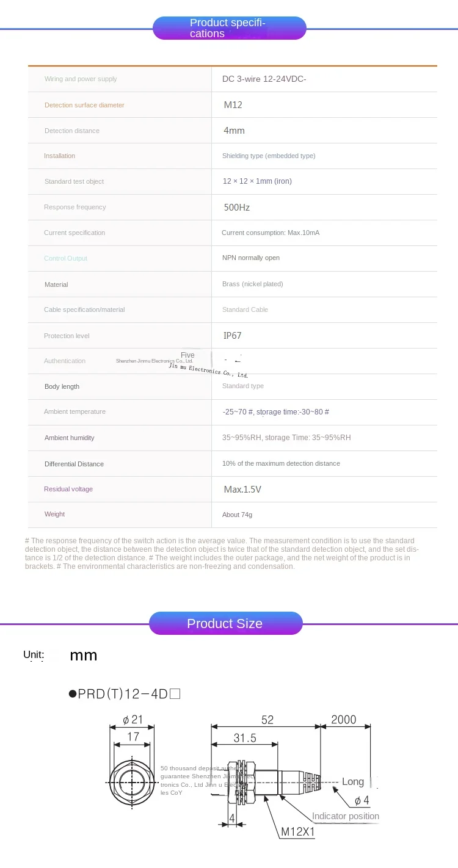Screen dimensions: 458x868
Task: Click the footnote text about response frequency
Action: tap(222, 554)
